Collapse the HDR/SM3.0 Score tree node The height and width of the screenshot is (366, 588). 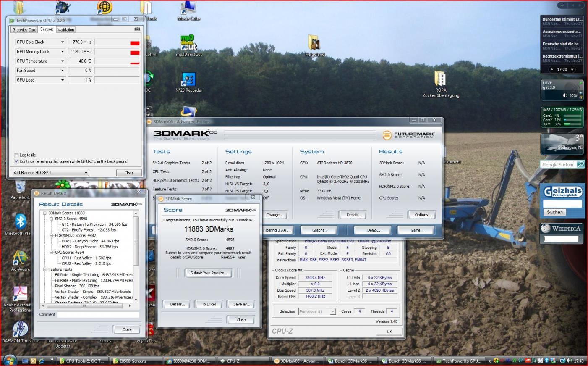point(51,235)
